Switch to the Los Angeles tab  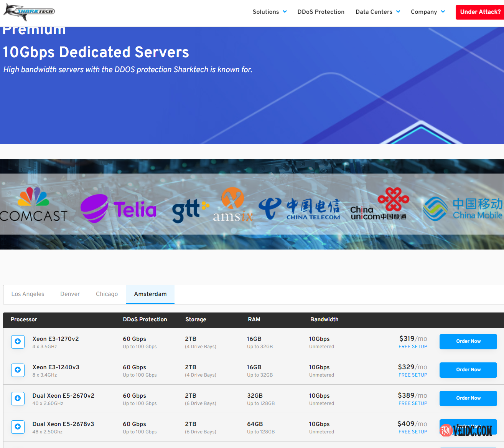[x=28, y=294]
